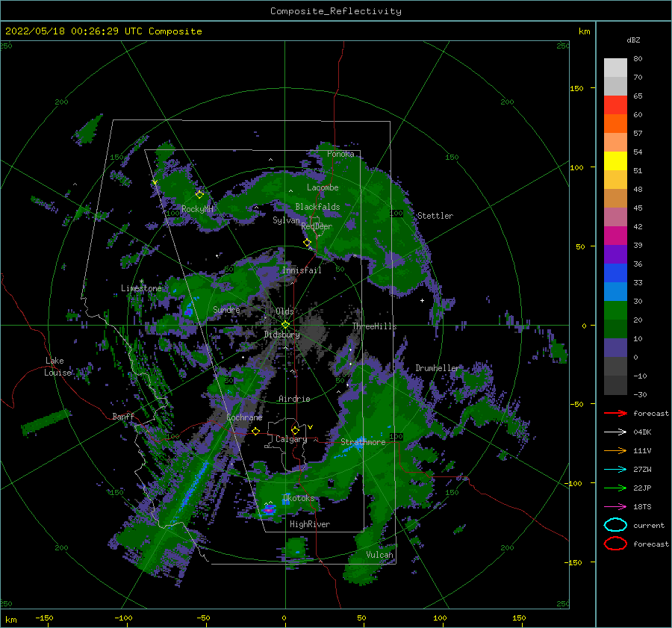The image size is (672, 628).
Task: Click the Olds label
Action: coord(285,311)
